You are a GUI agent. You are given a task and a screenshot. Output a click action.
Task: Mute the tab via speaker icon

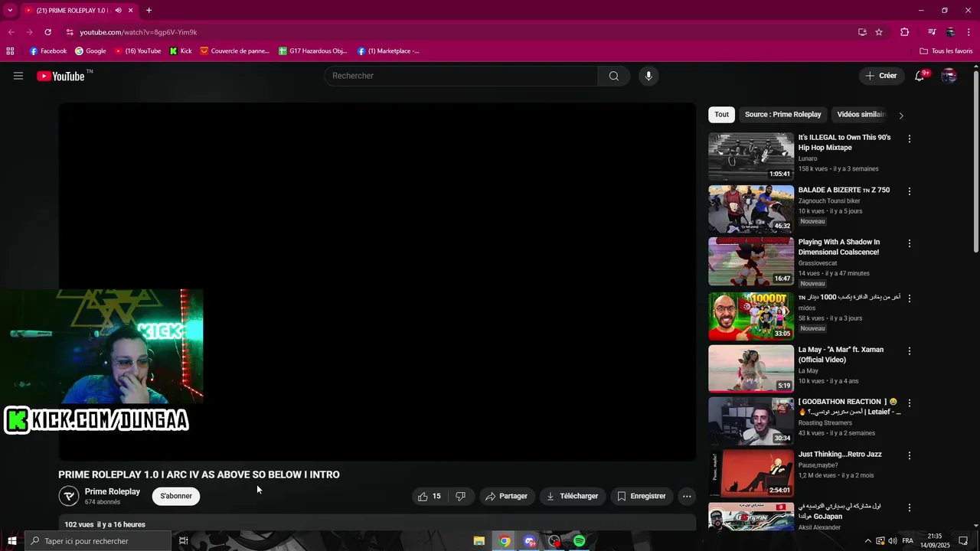point(118,11)
